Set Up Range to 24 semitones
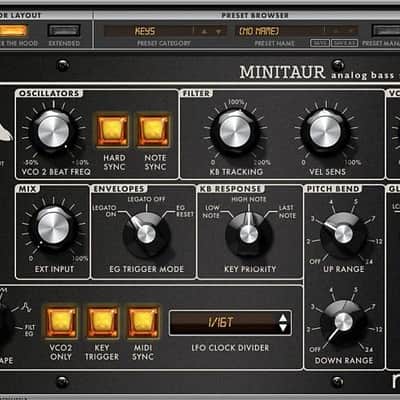This screenshot has height=400, width=400. (x=369, y=262)
